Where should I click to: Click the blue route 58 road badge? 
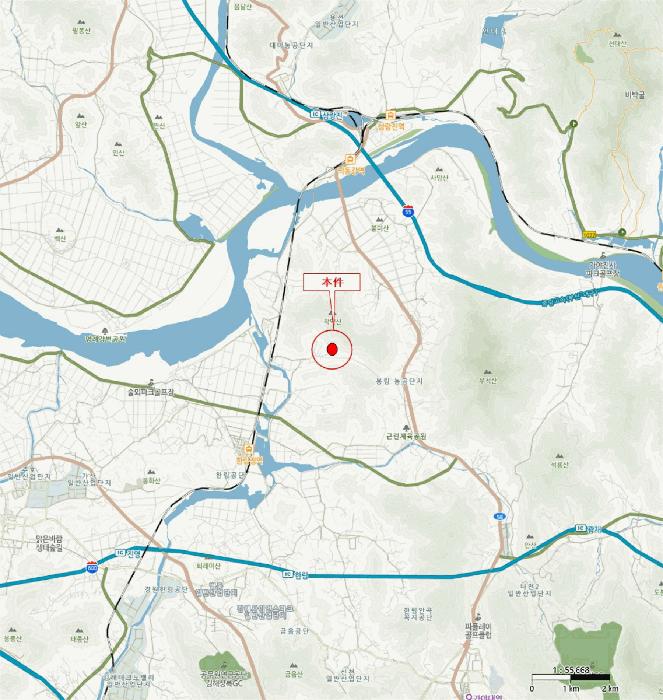(x=500, y=517)
